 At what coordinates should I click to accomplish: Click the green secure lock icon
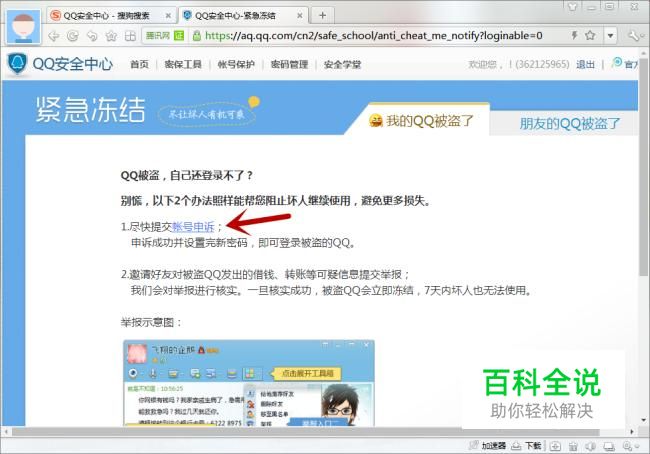point(197,36)
